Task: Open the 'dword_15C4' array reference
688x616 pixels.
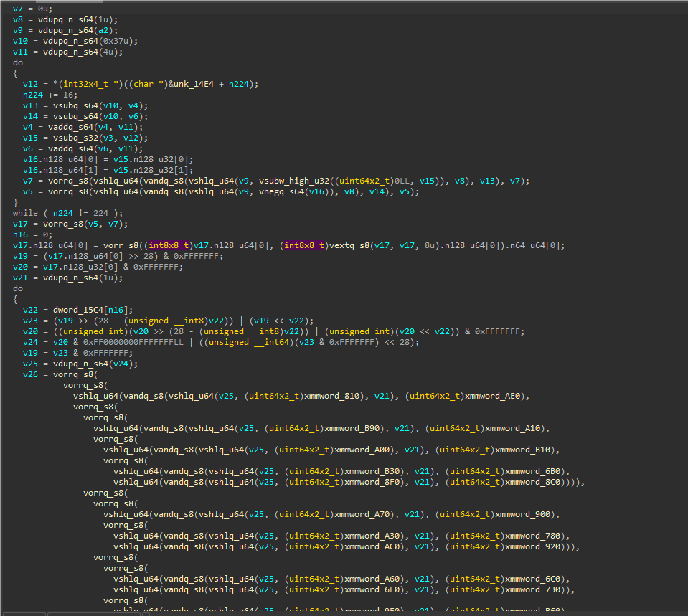Action: [x=78, y=310]
